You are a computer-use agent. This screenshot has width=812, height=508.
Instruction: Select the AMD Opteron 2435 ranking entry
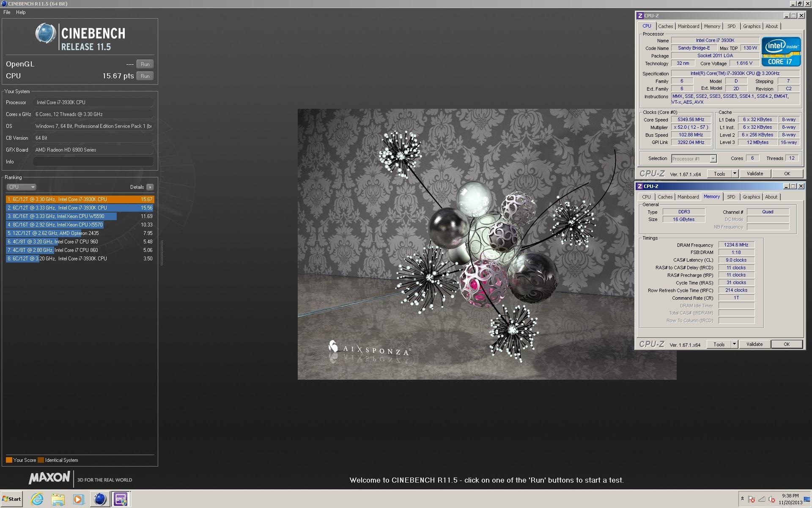(x=80, y=233)
